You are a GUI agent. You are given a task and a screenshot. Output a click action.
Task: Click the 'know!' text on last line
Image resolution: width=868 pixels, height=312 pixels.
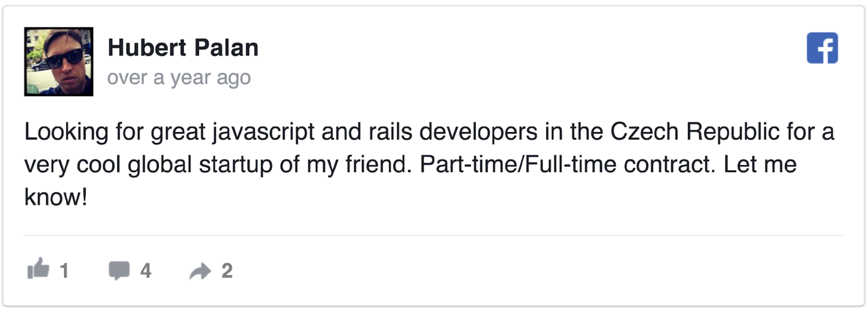click(x=56, y=197)
